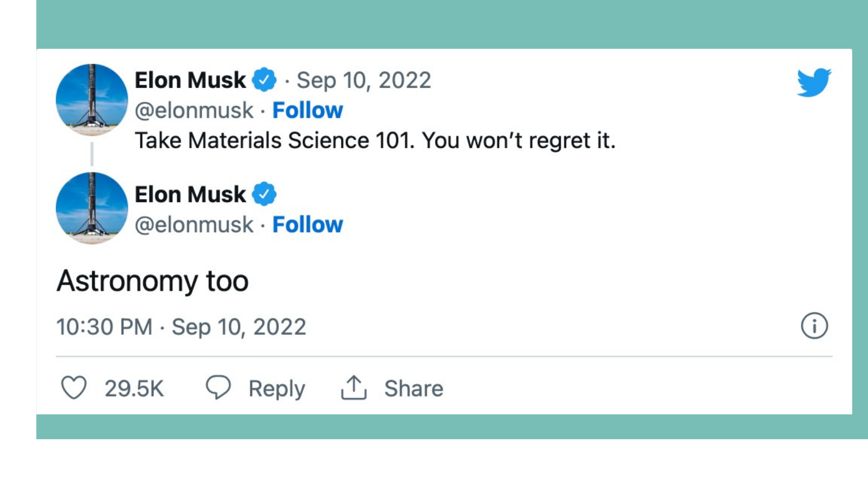Open the info circle icon
868x488 pixels.
point(814,326)
